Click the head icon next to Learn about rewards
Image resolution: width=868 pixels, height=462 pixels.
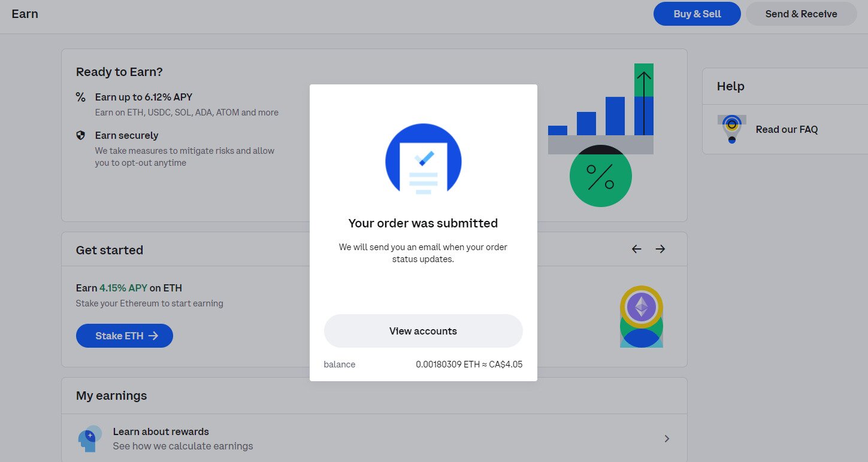tap(90, 438)
